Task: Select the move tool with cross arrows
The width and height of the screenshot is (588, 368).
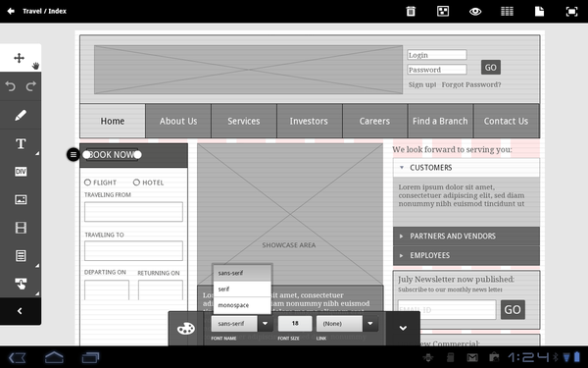Action: click(20, 58)
